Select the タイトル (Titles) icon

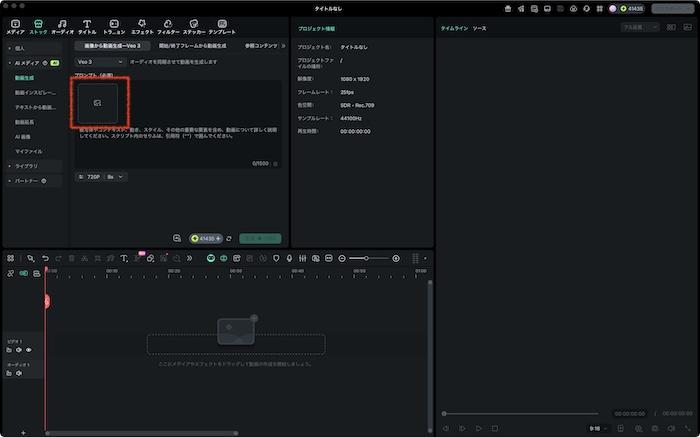[87, 26]
